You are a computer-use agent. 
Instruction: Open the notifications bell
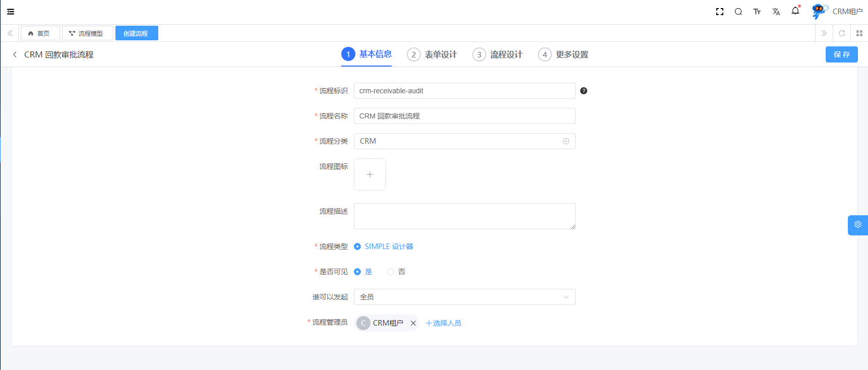pos(795,11)
